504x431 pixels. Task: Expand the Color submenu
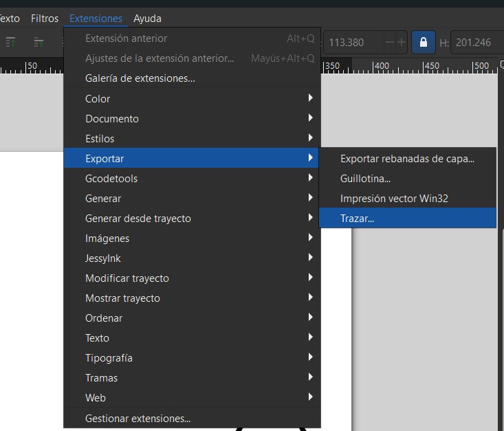(192, 98)
